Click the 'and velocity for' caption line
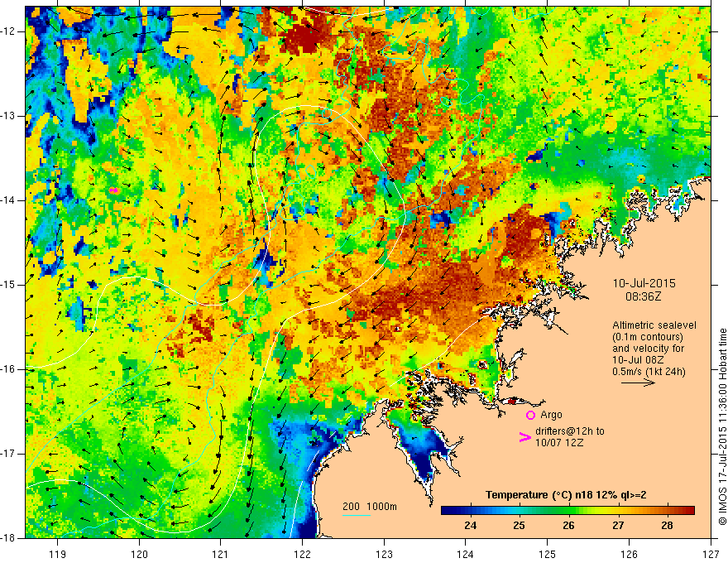This screenshot has height=563, width=728. tap(648, 349)
